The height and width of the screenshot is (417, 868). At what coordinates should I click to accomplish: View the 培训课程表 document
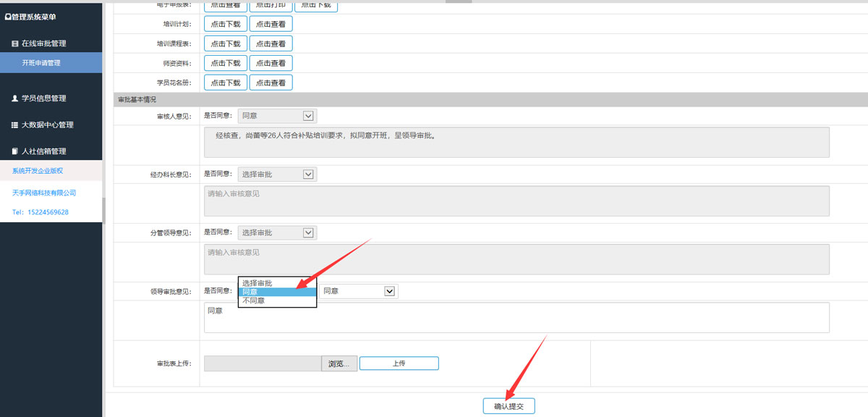271,43
